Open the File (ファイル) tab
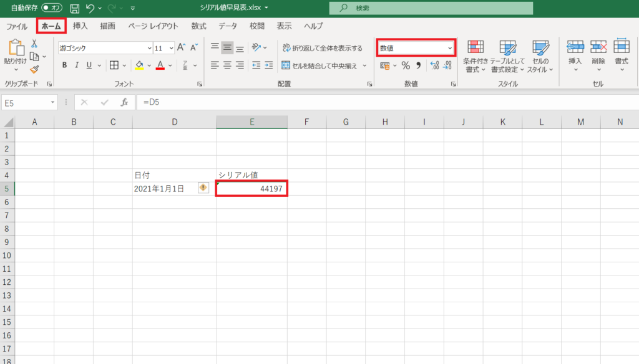The width and height of the screenshot is (639, 364). (17, 26)
